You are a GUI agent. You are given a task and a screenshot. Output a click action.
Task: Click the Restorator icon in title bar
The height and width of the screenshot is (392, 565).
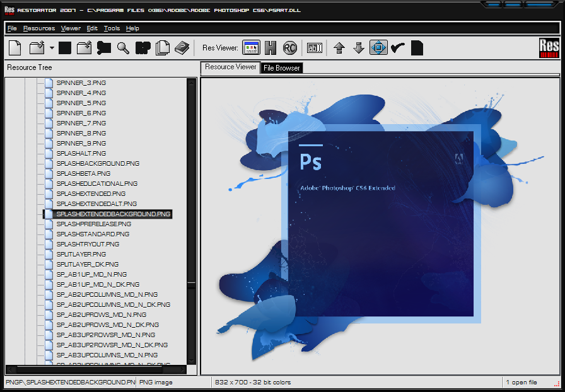click(9, 10)
